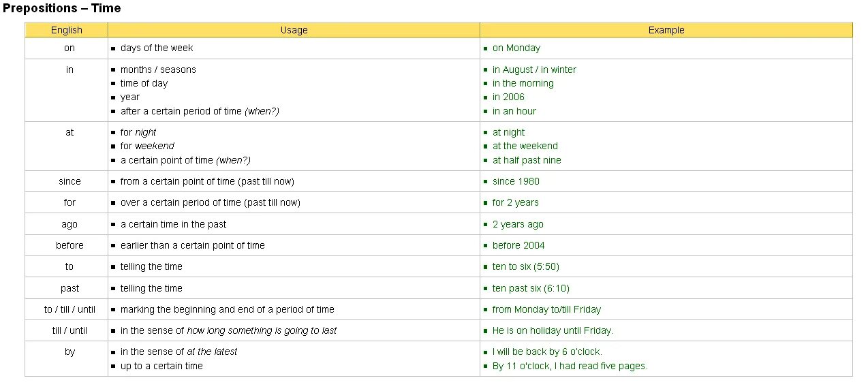
Task: Click the 'months / seasons' usage text
Action: (x=158, y=69)
